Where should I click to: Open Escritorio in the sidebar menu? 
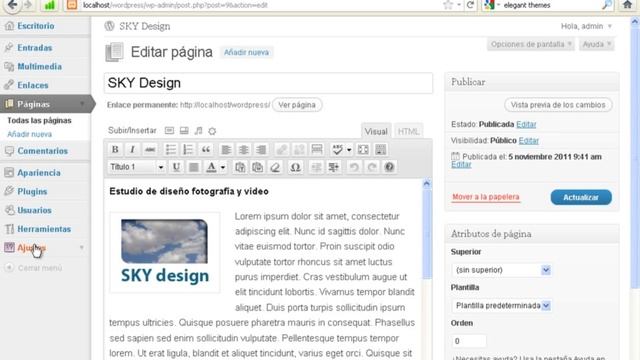[36, 26]
